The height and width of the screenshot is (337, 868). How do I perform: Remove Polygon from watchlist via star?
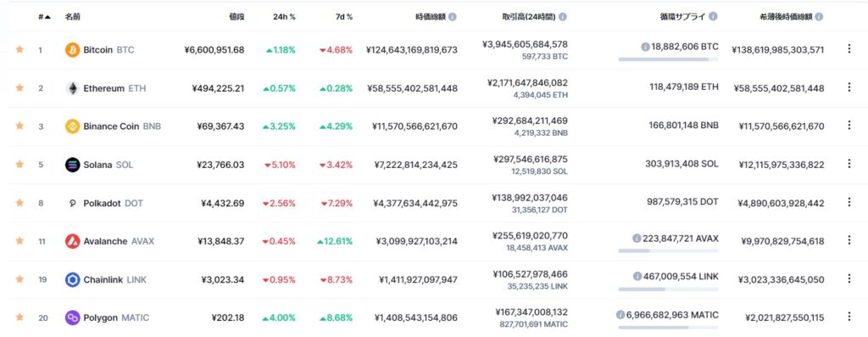(20, 317)
